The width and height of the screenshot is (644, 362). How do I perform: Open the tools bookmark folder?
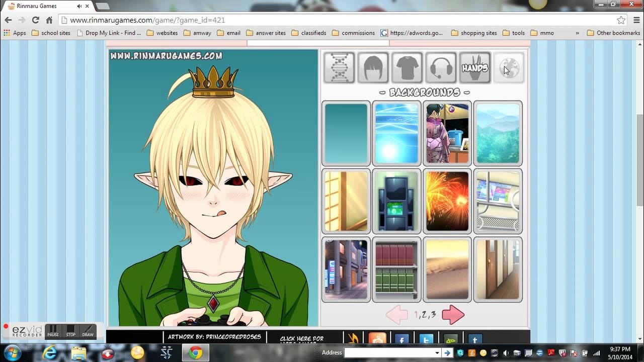tap(514, 33)
